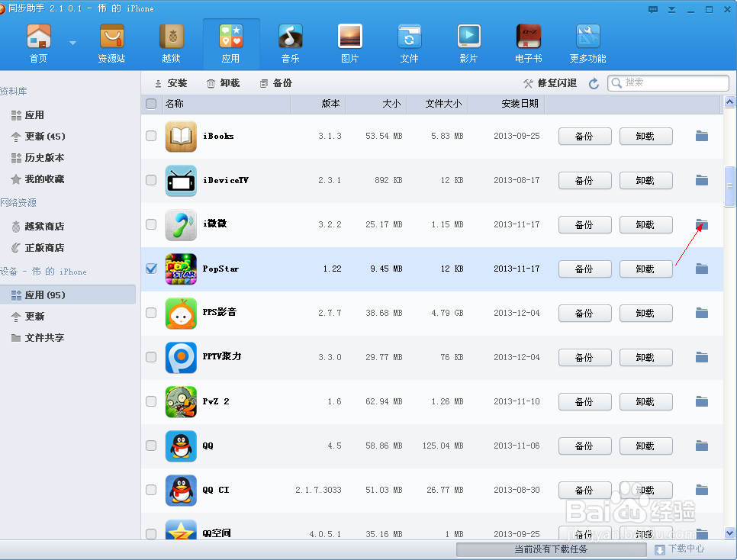Click the 备份 backup toolbar button
737x560 pixels.
[276, 83]
